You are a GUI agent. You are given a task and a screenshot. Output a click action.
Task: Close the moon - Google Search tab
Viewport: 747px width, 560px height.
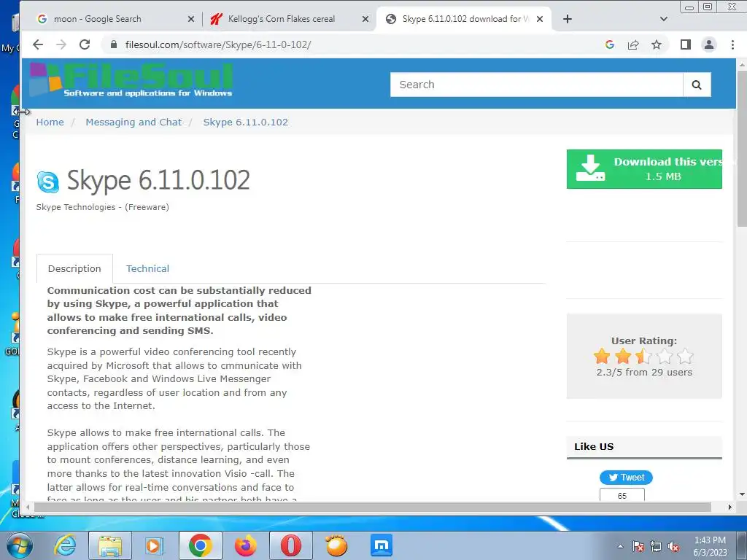(190, 19)
